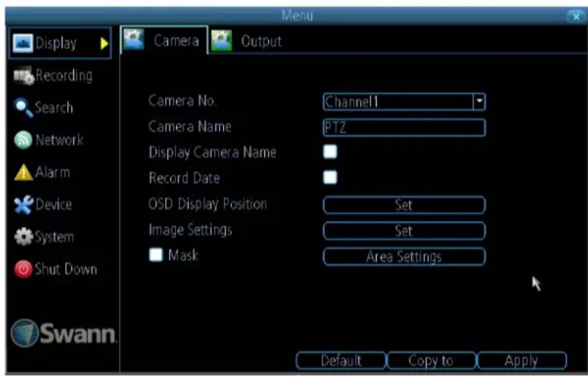Open the Mask Area Settings
The width and height of the screenshot is (588, 376).
click(x=404, y=257)
